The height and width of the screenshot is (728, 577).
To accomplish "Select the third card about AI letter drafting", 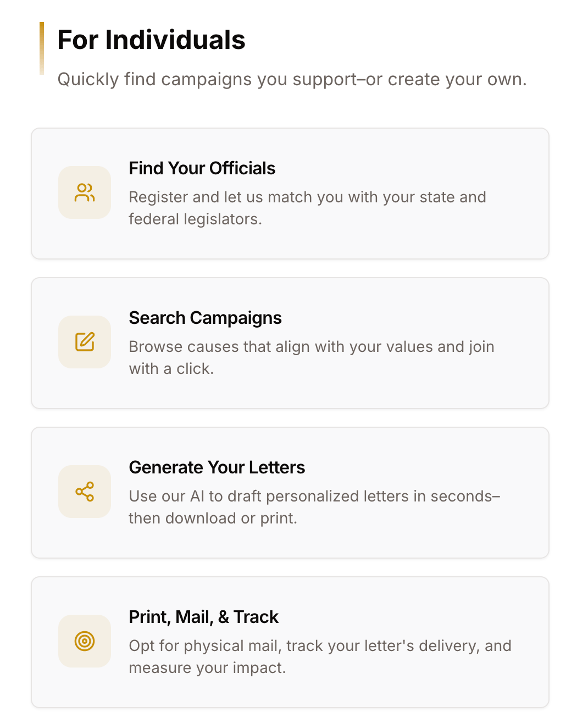I will point(290,493).
